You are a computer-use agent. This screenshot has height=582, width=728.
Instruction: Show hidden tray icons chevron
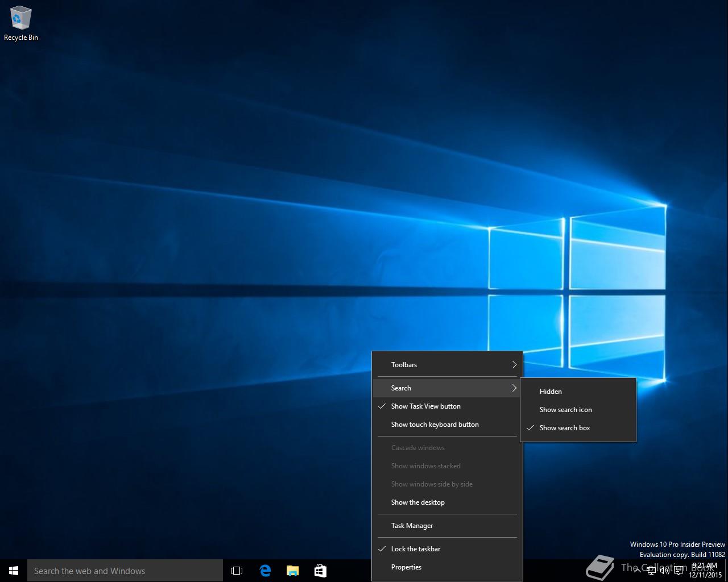tap(638, 571)
